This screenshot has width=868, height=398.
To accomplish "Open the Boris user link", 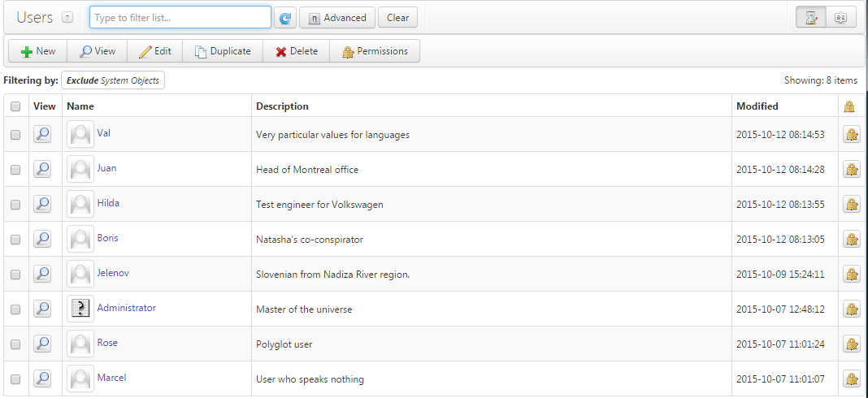I will point(107,237).
